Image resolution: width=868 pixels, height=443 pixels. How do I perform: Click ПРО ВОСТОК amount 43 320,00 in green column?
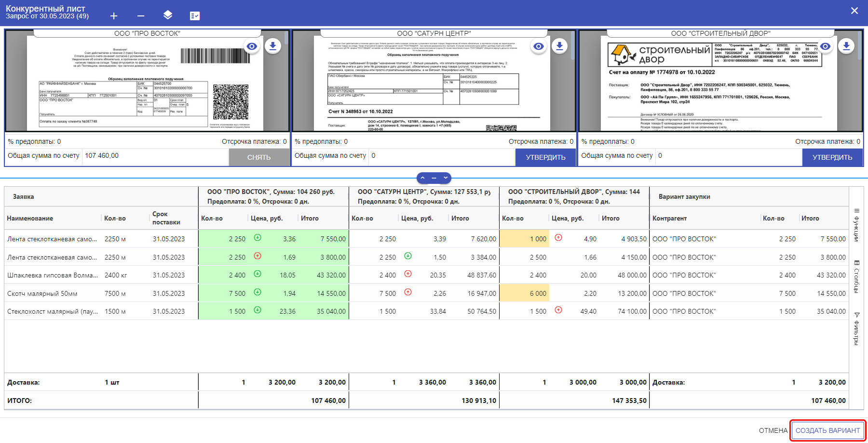pyautogui.click(x=331, y=275)
